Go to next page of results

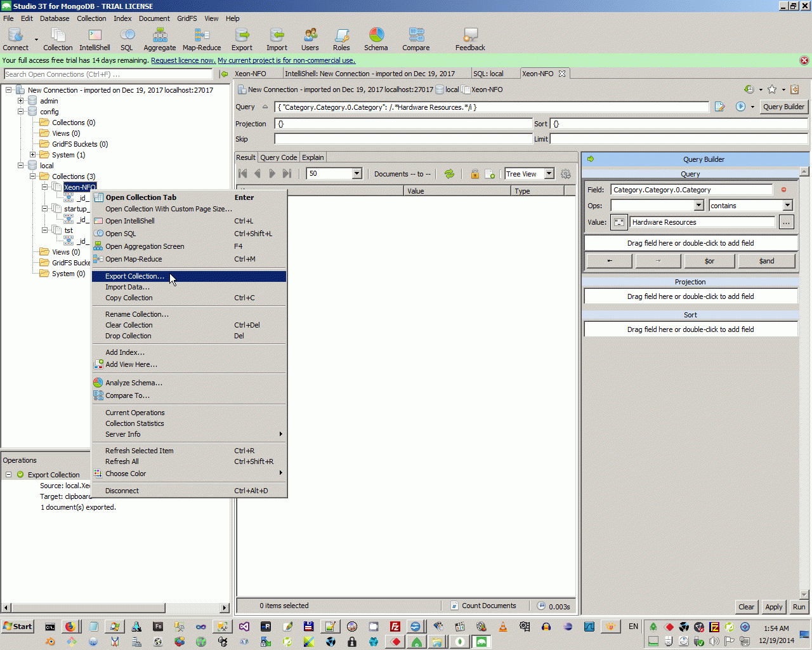click(272, 173)
